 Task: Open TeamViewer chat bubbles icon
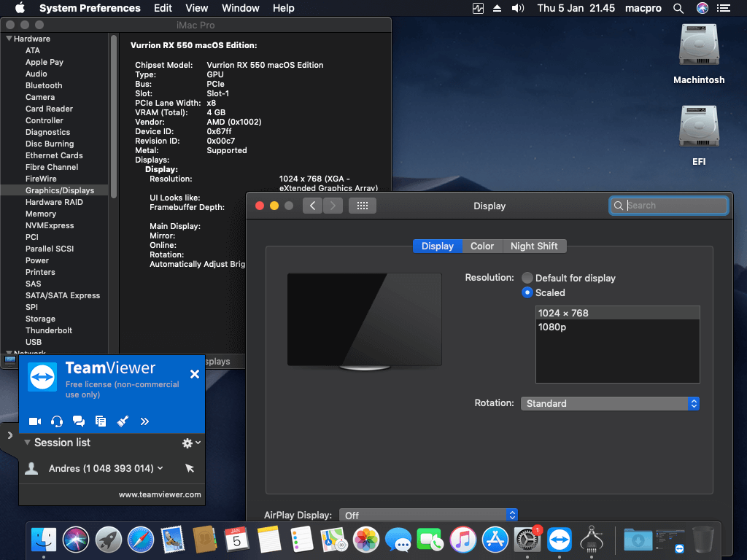coord(79,421)
